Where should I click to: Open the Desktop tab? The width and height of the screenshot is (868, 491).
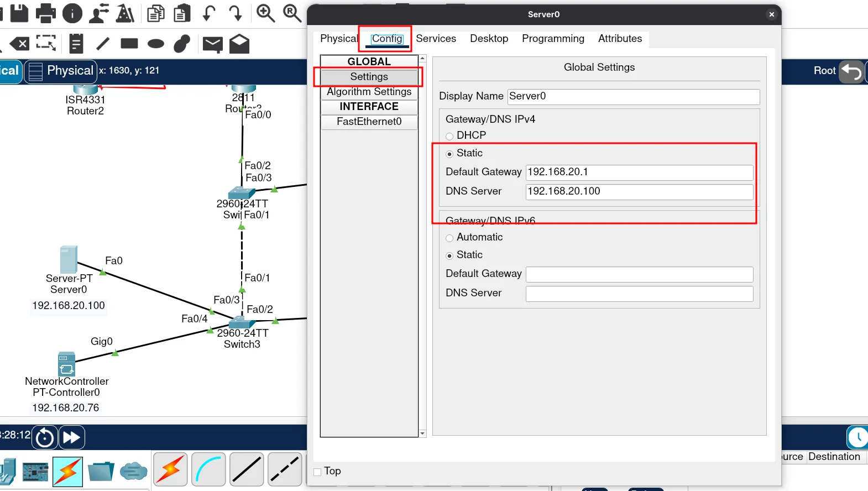pyautogui.click(x=489, y=39)
